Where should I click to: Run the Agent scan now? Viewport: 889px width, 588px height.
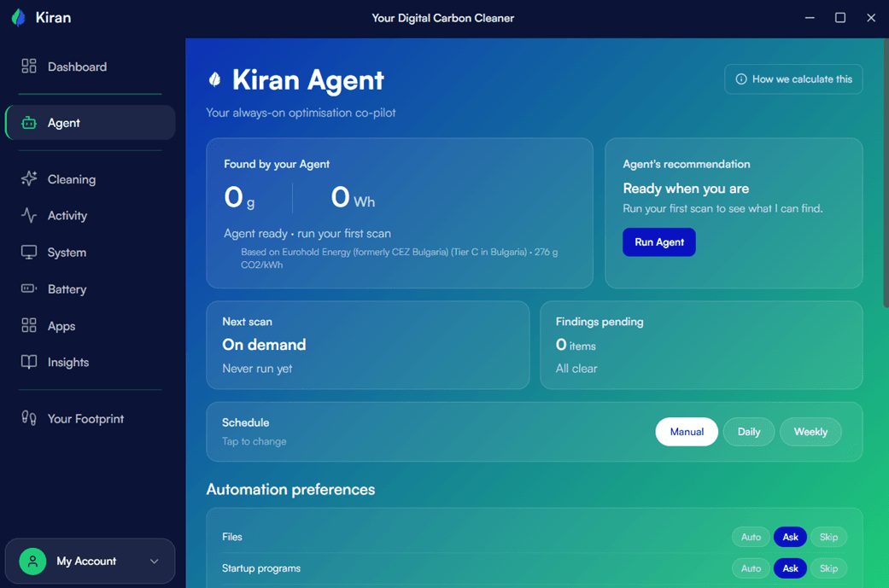(x=658, y=242)
